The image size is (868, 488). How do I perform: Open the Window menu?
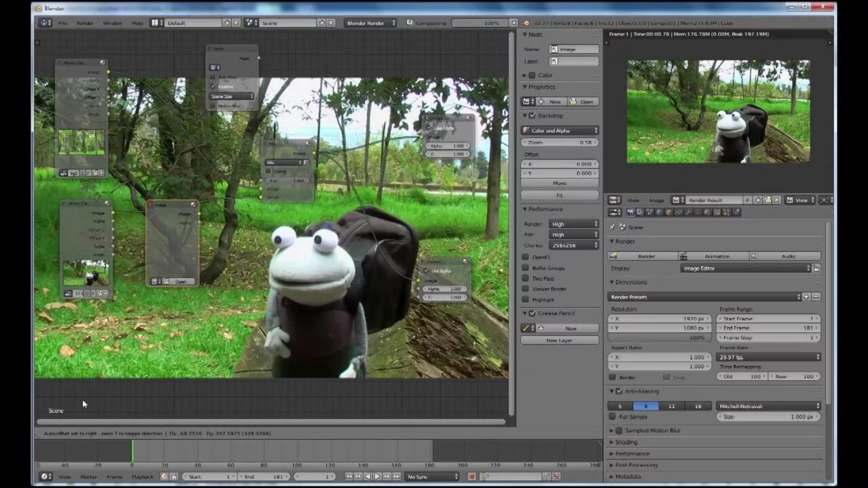(x=112, y=23)
